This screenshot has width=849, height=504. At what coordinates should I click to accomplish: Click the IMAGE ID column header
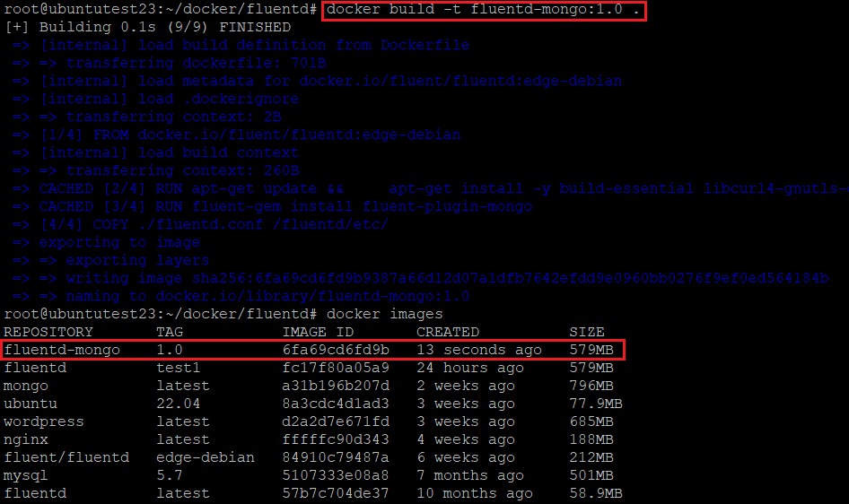(x=318, y=332)
